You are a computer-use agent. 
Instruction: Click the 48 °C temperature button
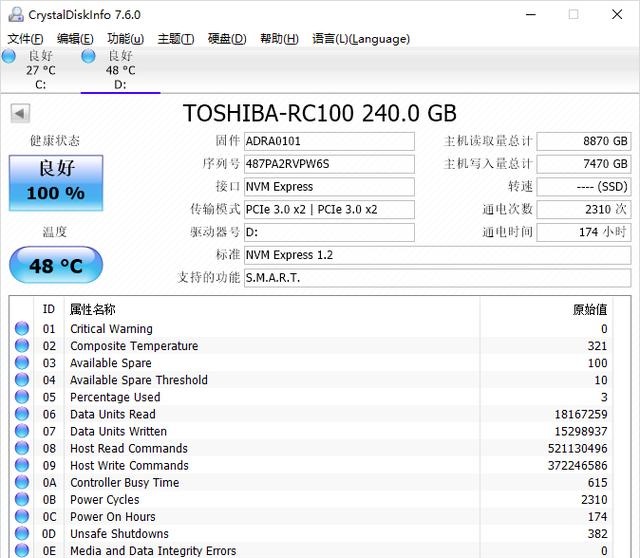tap(56, 266)
